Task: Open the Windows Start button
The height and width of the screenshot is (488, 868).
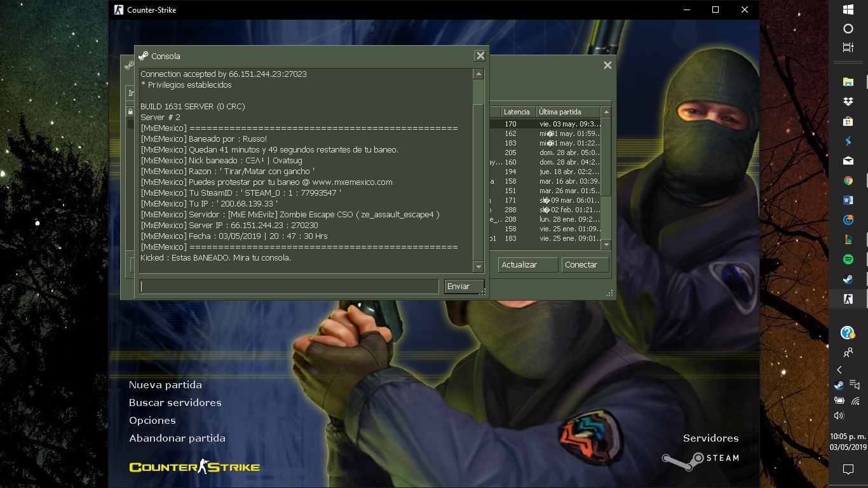Action: pyautogui.click(x=848, y=10)
